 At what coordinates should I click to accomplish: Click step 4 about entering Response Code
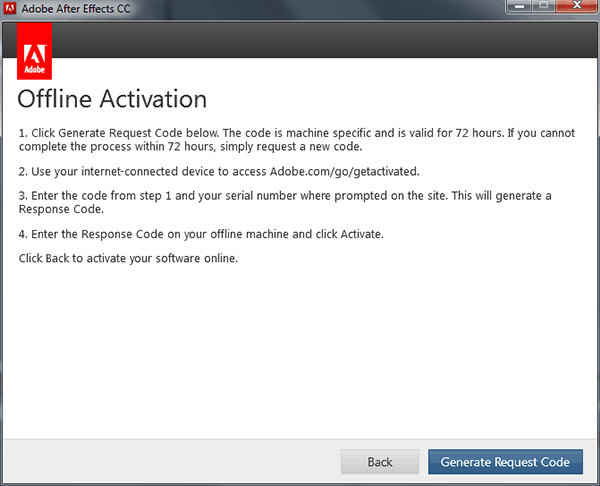coord(201,234)
